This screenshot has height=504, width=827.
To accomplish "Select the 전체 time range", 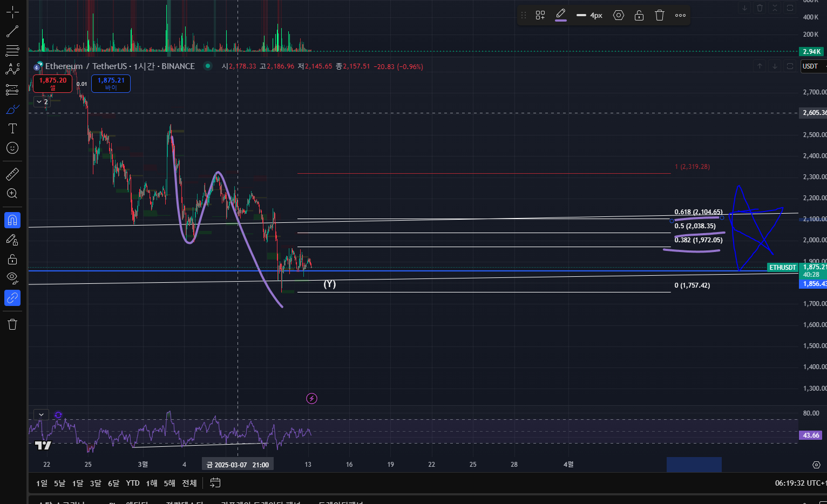I will 189,483.
